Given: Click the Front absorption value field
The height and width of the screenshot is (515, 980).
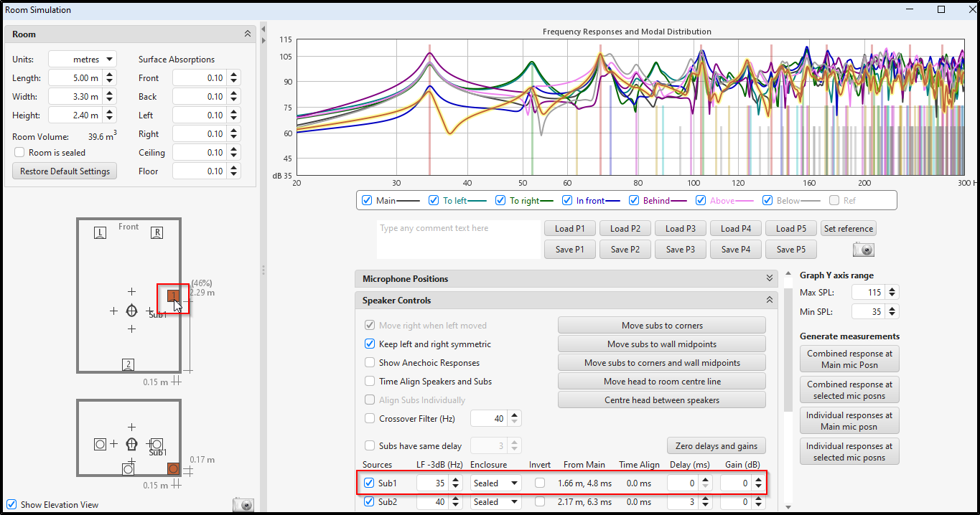Looking at the screenshot, I should click(x=200, y=77).
